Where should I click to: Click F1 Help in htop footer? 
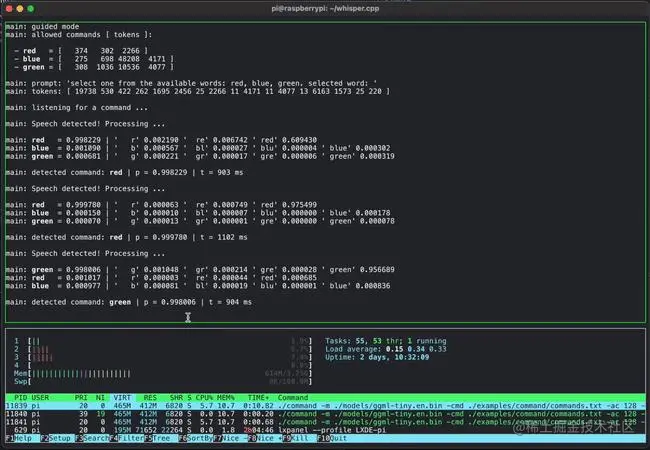point(19,438)
